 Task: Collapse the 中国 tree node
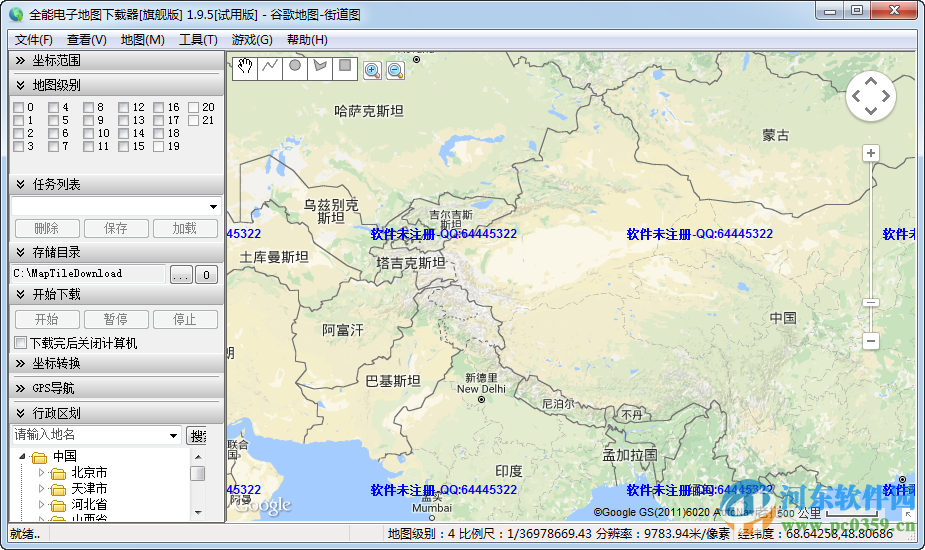point(22,456)
